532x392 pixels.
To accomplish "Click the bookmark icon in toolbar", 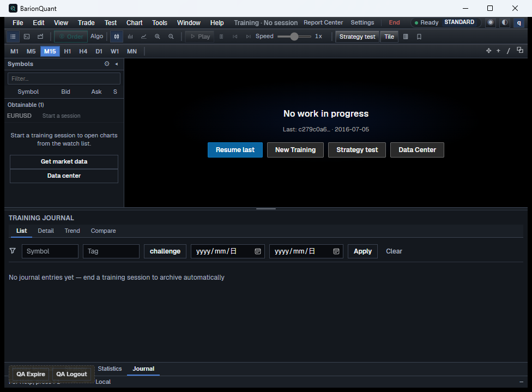I will [x=419, y=37].
